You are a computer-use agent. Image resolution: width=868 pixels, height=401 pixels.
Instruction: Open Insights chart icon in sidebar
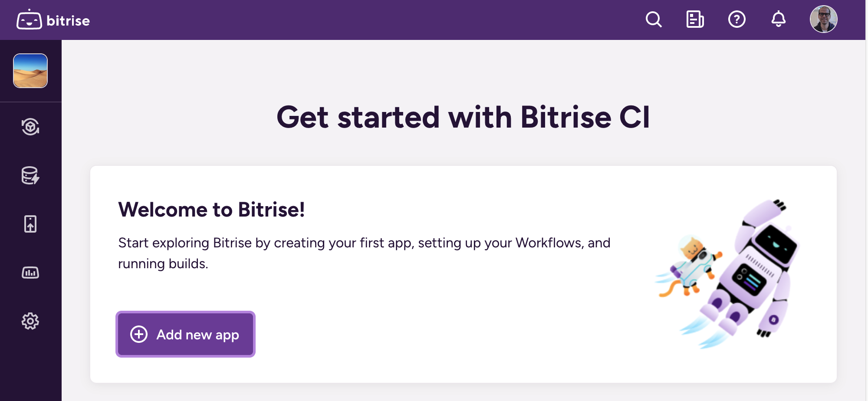(30, 273)
